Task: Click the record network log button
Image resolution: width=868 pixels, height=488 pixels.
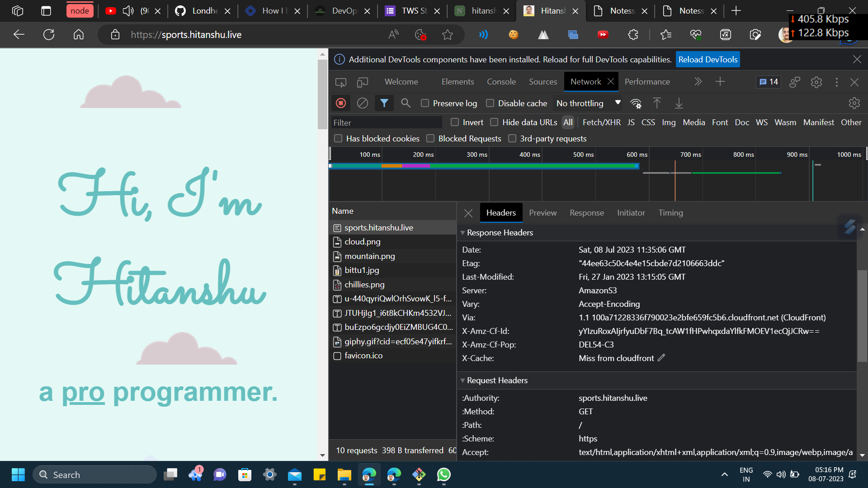Action: point(341,103)
